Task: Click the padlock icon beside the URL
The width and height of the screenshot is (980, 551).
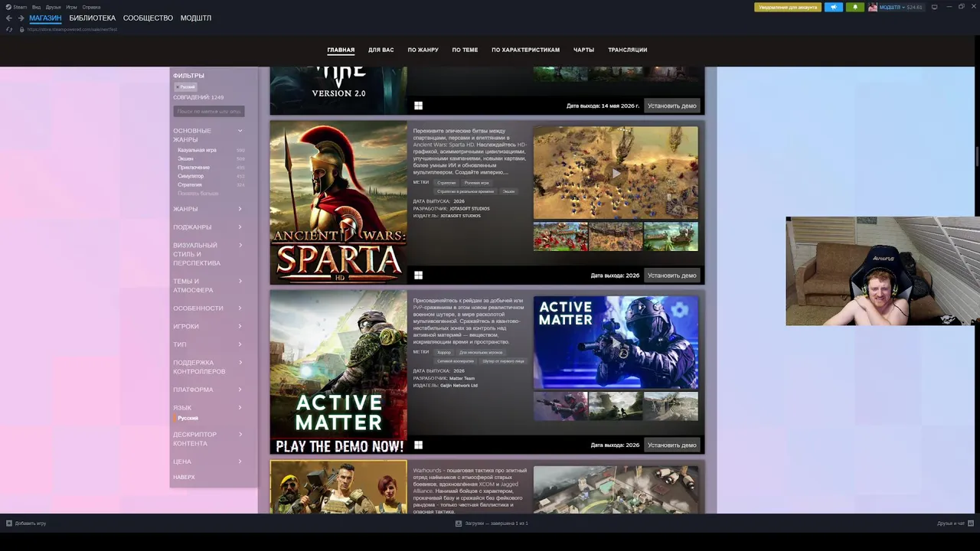Action: click(22, 29)
